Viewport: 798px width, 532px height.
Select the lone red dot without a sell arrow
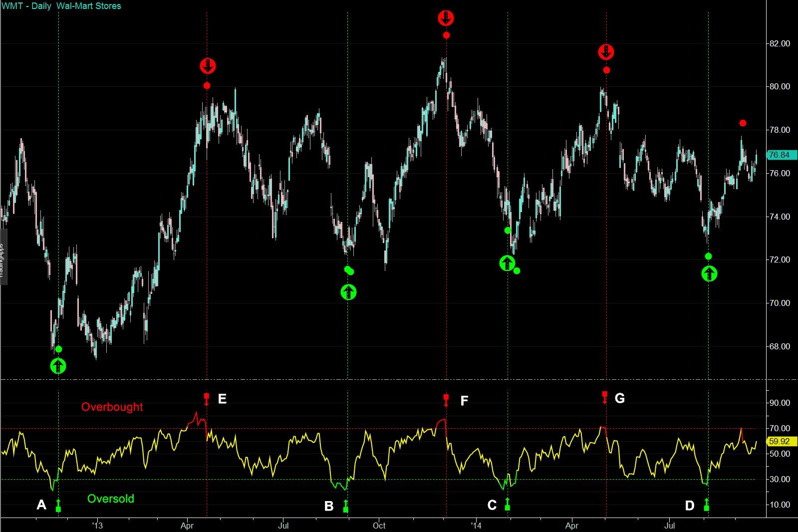tap(743, 123)
